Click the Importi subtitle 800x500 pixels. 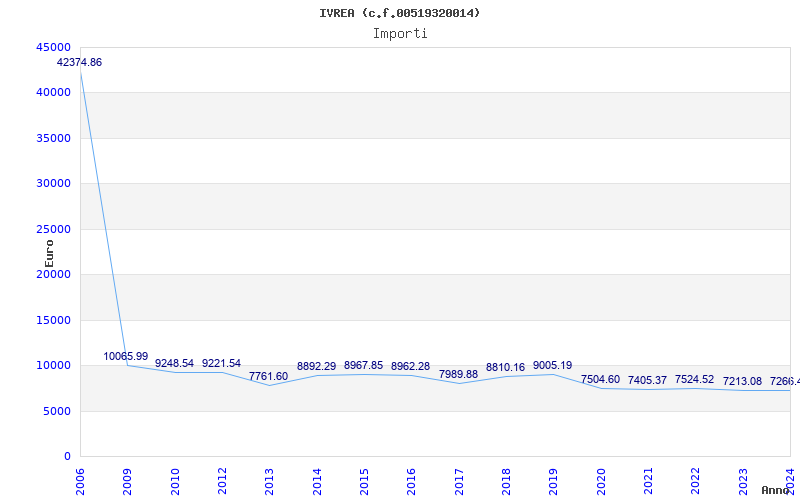tap(400, 34)
